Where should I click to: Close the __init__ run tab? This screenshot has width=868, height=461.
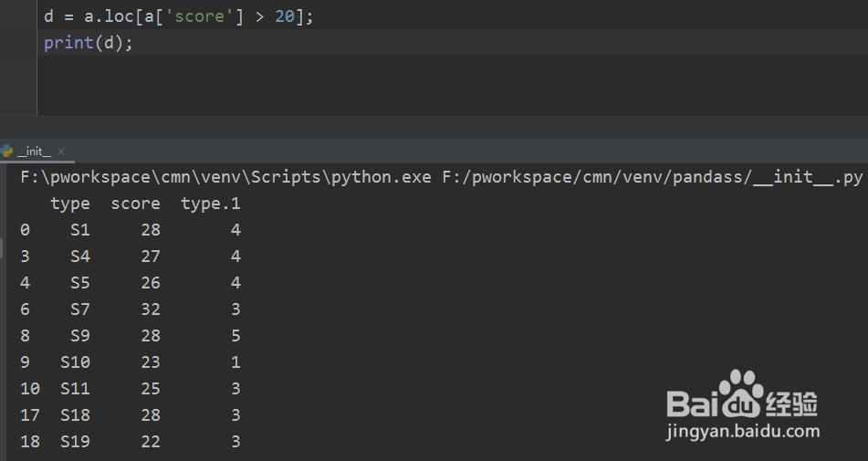pos(61,152)
